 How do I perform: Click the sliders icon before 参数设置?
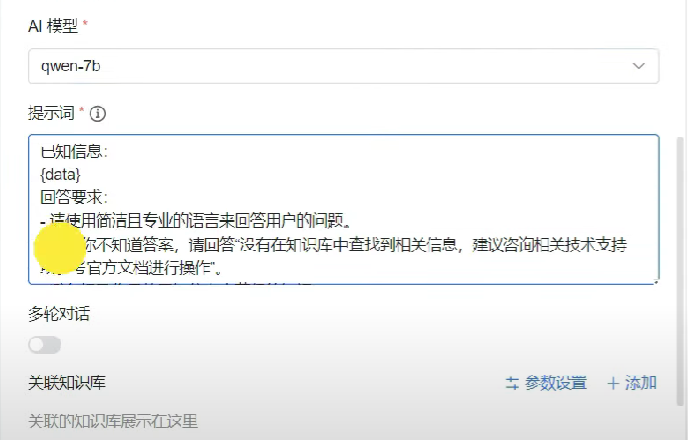[x=512, y=383]
